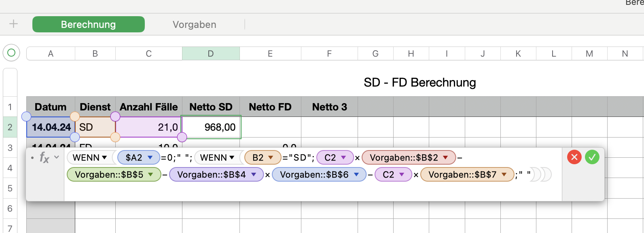644x233 pixels.
Task: Switch to the Vorgaben sheet tab
Action: (194, 24)
